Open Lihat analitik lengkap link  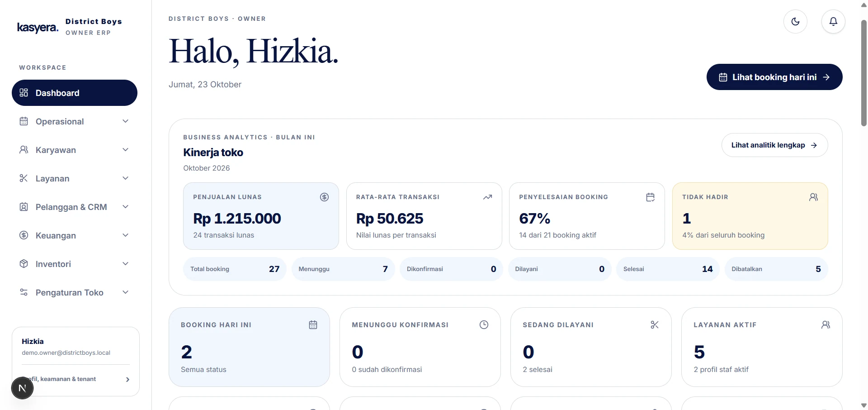(x=774, y=145)
